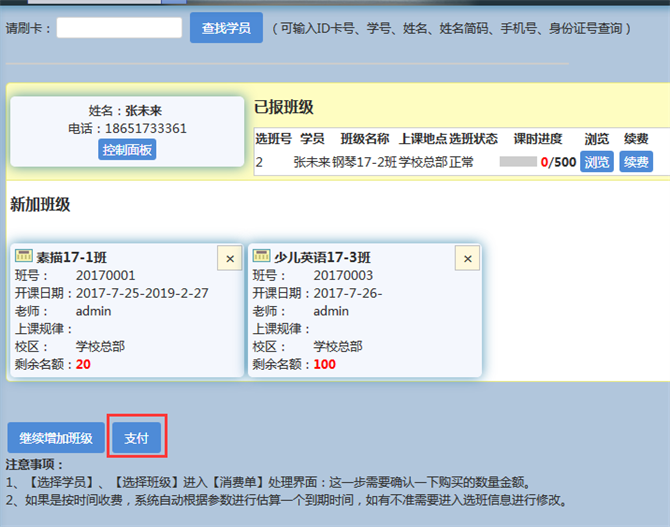Click the 上课地点 column header
Image resolution: width=670 pixels, height=527 pixels.
423,138
